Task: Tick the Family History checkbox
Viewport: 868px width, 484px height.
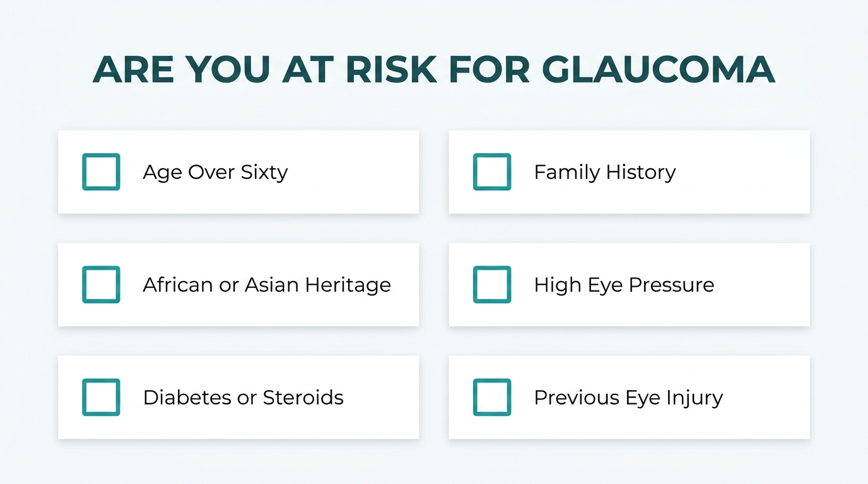Action: tap(492, 171)
